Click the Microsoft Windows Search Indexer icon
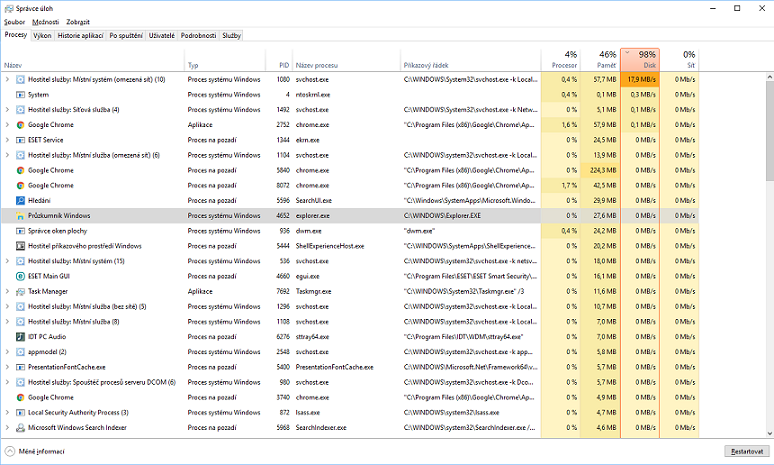The height and width of the screenshot is (465, 774). (x=20, y=428)
